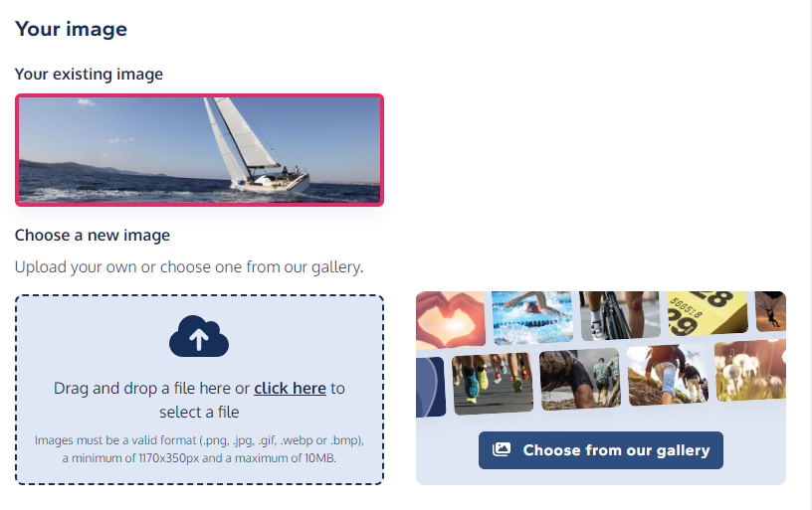The image size is (812, 510).
Task: Select the runners' colorful shoes photo
Action: [x=493, y=384]
